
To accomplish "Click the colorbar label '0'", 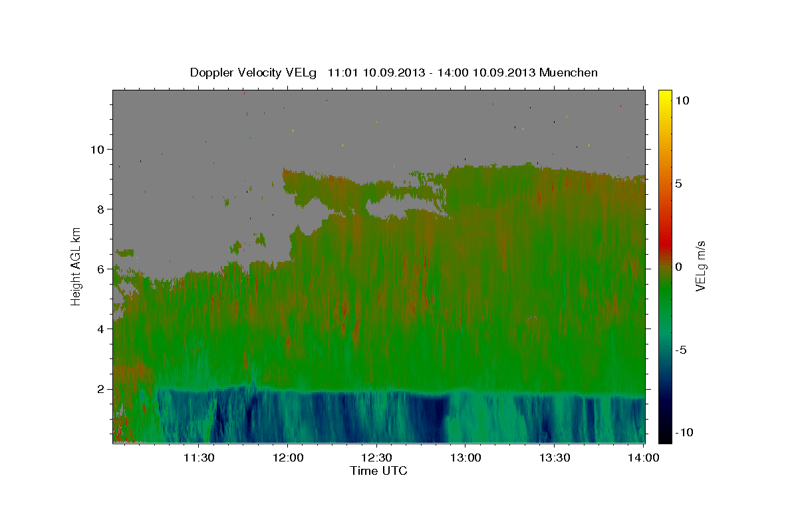I will click(x=678, y=267).
